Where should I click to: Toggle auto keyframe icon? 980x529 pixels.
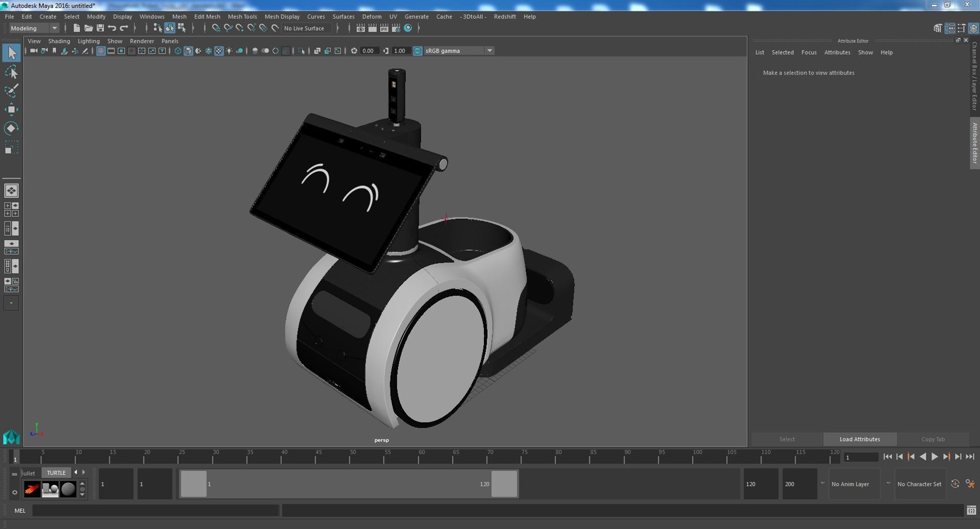pyautogui.click(x=955, y=484)
